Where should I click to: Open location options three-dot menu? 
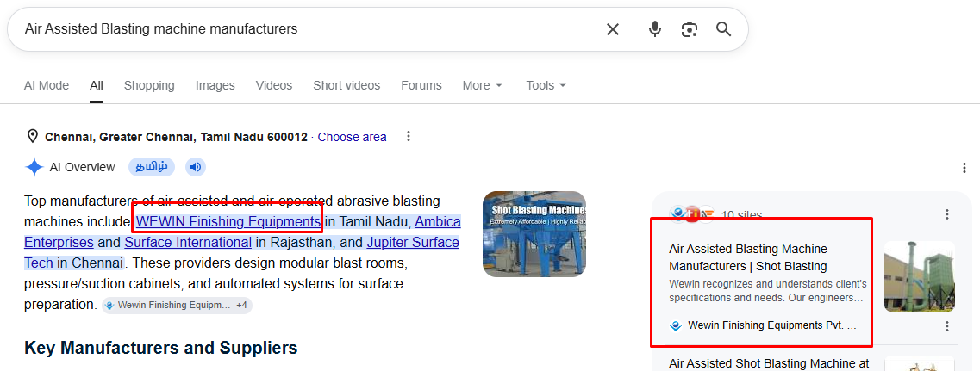click(x=409, y=136)
